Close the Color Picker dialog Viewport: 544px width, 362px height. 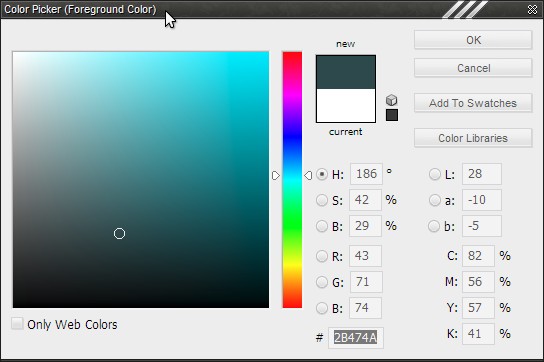coord(532,9)
